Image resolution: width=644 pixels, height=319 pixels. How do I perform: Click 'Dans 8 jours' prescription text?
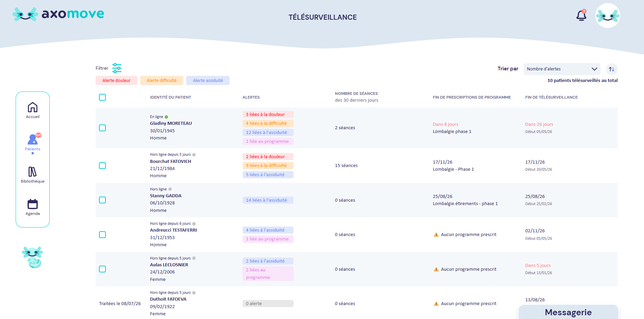[x=445, y=124]
